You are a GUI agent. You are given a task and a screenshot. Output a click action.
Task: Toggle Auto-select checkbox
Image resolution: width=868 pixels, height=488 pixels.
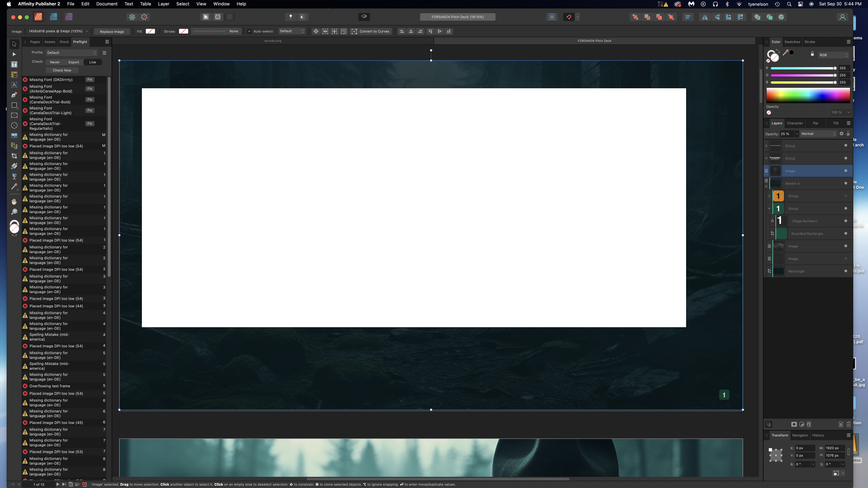click(x=249, y=31)
